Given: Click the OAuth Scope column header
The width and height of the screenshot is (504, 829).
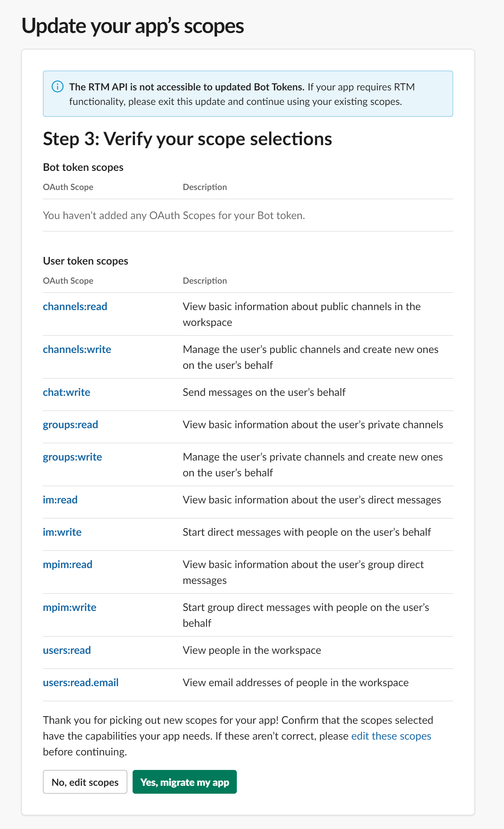Looking at the screenshot, I should [x=68, y=187].
